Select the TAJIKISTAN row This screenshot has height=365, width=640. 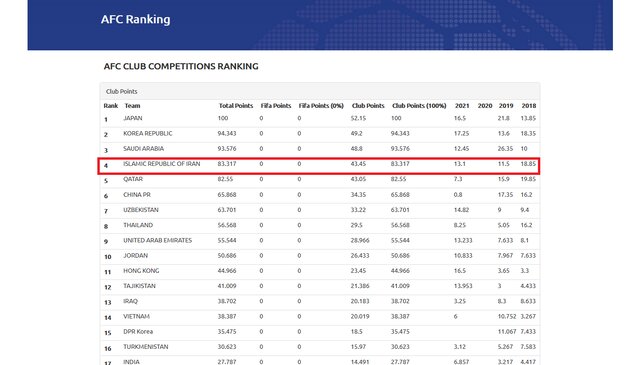[320, 286]
